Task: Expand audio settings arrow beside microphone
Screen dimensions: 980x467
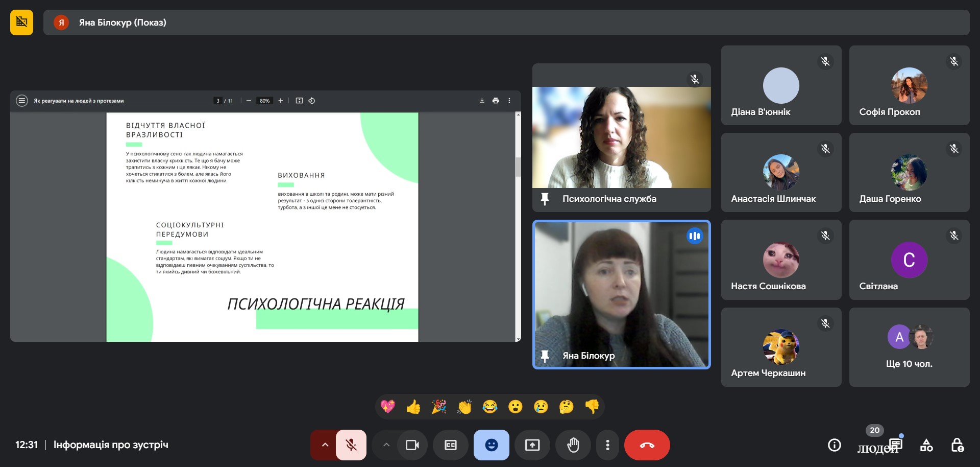Action: [325, 445]
